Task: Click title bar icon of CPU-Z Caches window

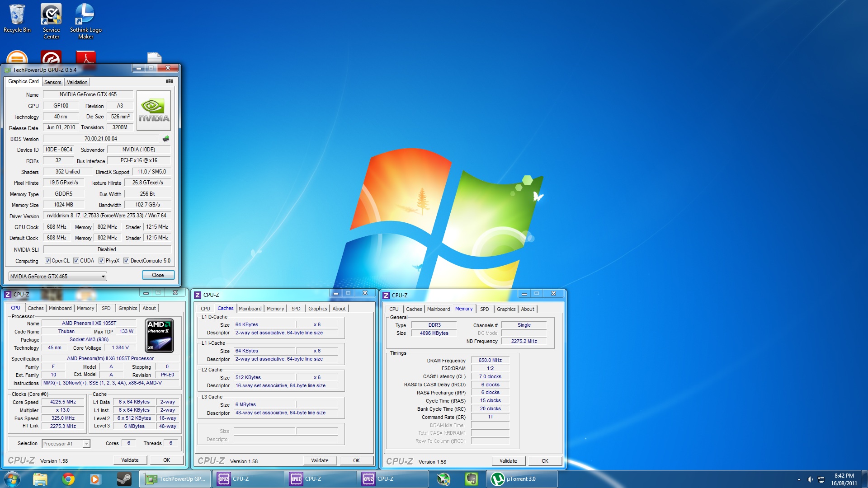Action: [198, 295]
